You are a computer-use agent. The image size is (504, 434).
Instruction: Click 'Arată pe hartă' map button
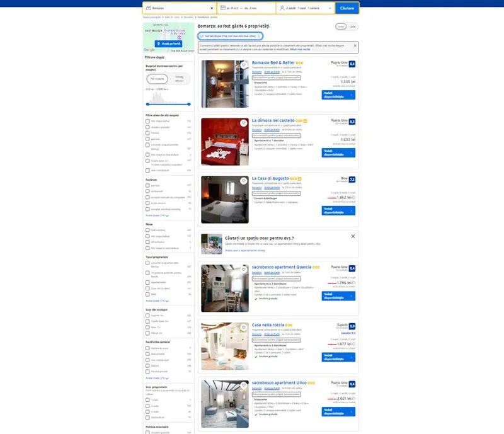tap(168, 43)
